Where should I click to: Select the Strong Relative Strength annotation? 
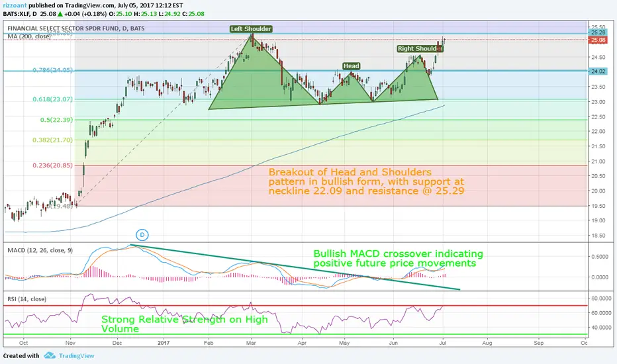(185, 324)
